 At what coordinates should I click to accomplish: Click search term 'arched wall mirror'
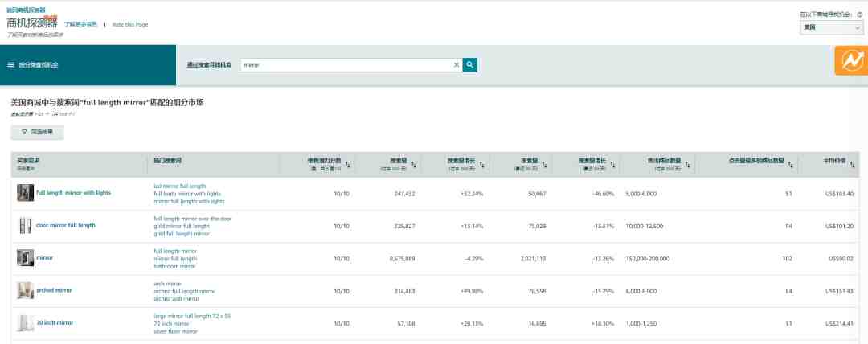(x=177, y=299)
